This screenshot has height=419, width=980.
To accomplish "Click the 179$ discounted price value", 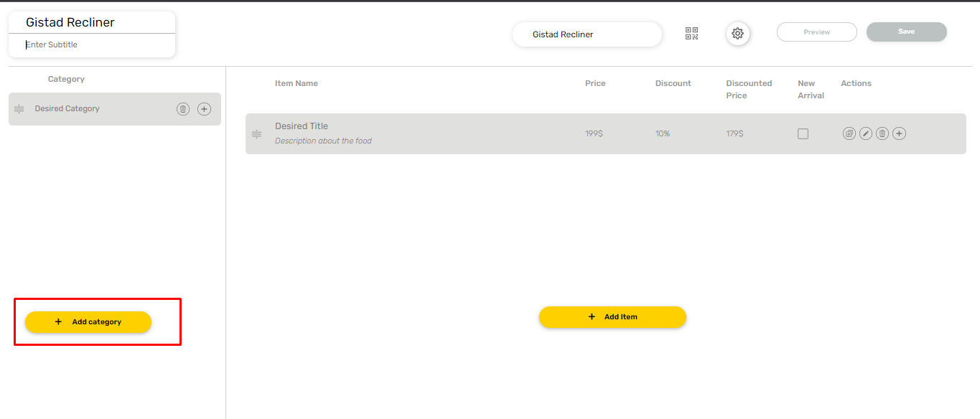I will pyautogui.click(x=735, y=133).
